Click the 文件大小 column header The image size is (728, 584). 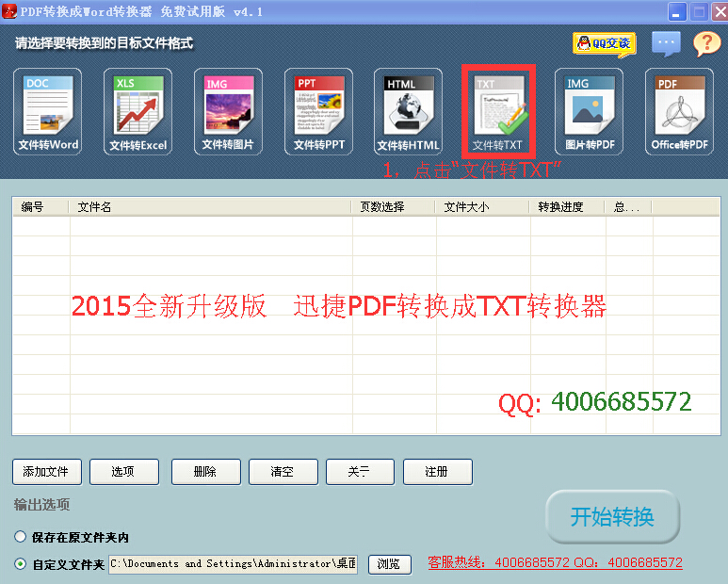pyautogui.click(x=482, y=206)
